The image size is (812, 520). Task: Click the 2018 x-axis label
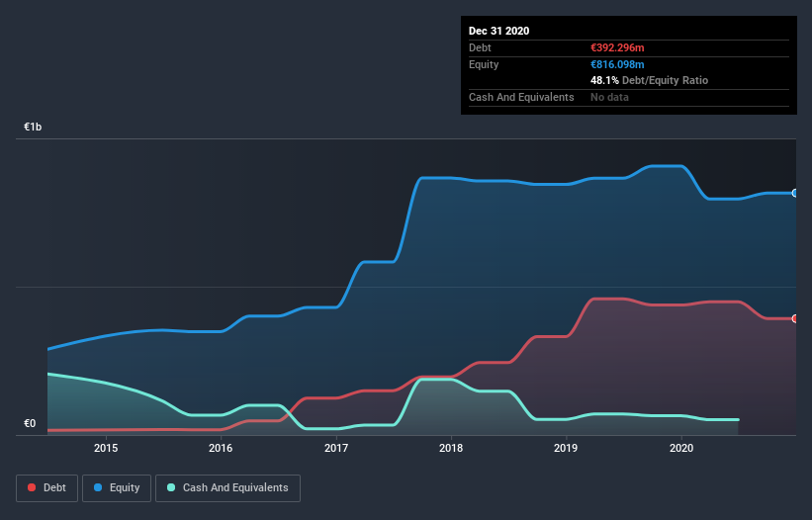[x=451, y=448]
